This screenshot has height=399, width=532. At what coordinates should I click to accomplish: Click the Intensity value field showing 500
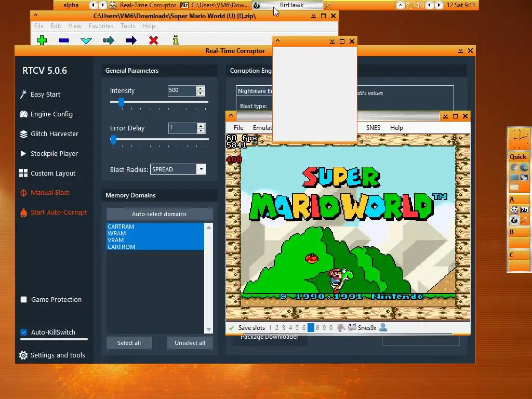pos(182,90)
